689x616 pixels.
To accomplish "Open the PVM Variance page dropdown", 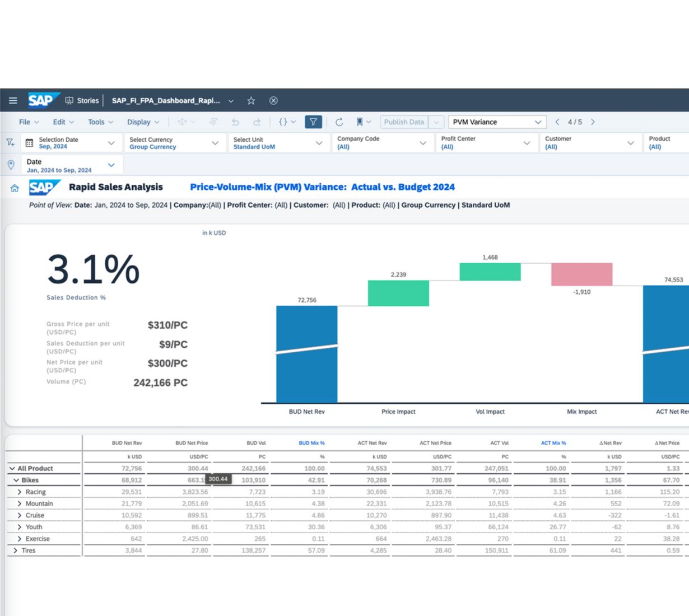I will coord(497,122).
